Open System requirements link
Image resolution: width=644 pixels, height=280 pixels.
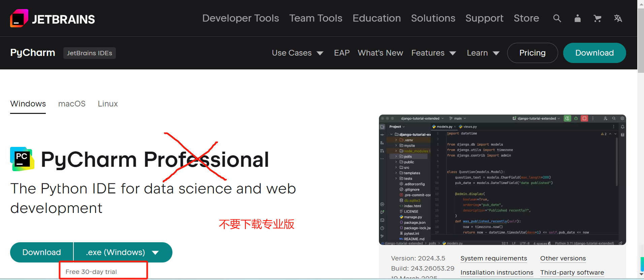[494, 258]
